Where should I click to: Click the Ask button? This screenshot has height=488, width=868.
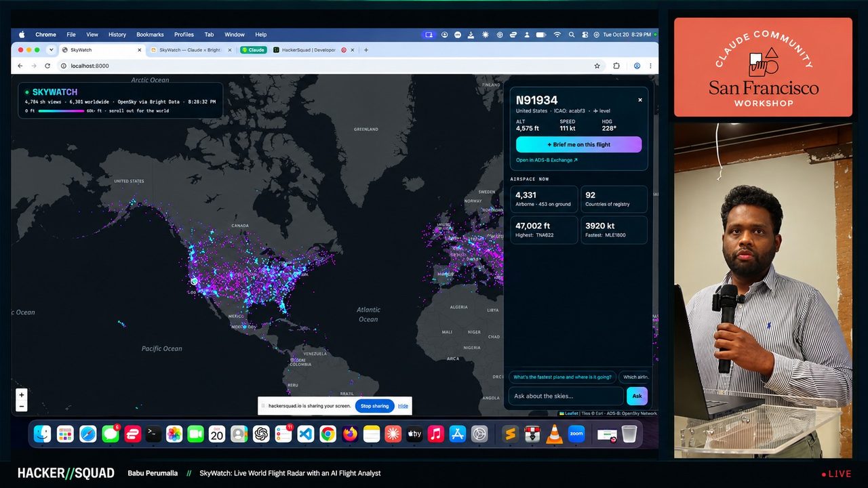coord(637,396)
